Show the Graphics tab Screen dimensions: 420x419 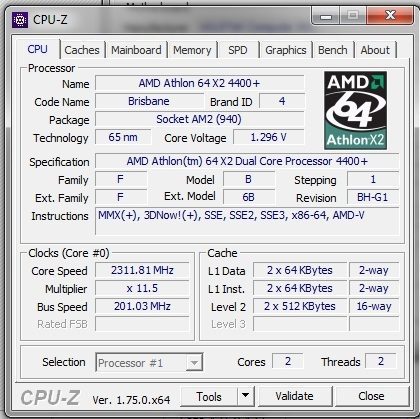(x=286, y=50)
